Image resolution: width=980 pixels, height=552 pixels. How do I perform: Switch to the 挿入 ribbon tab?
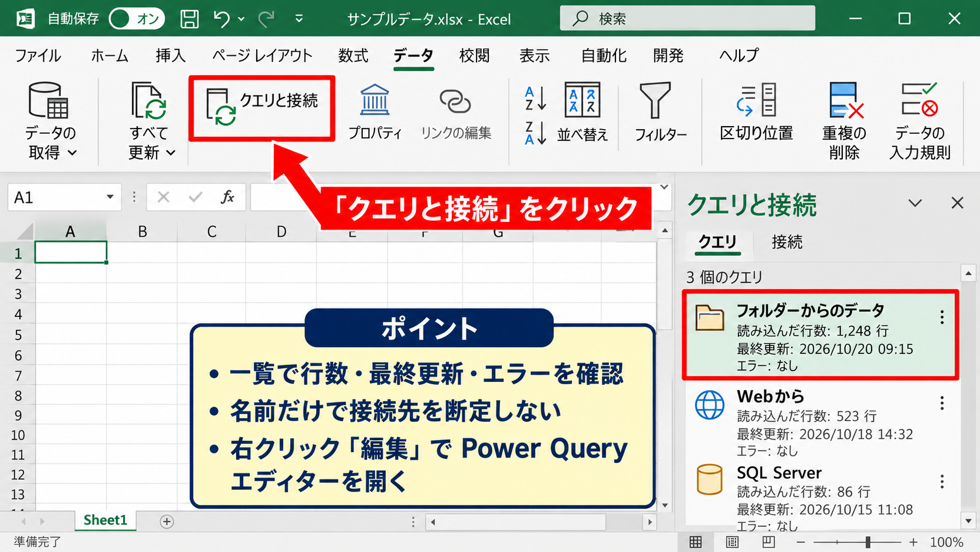(171, 55)
